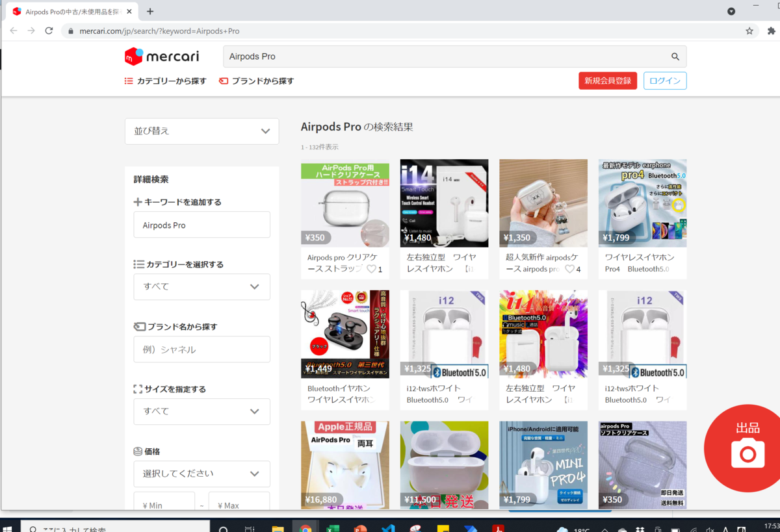This screenshot has width=780, height=532.
Task: Reload the page
Action: pos(49,31)
